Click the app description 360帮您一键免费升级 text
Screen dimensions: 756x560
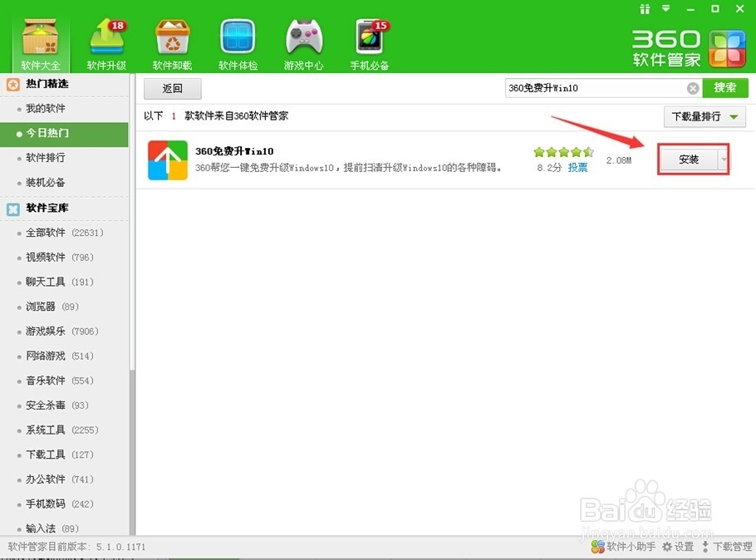pyautogui.click(x=348, y=168)
